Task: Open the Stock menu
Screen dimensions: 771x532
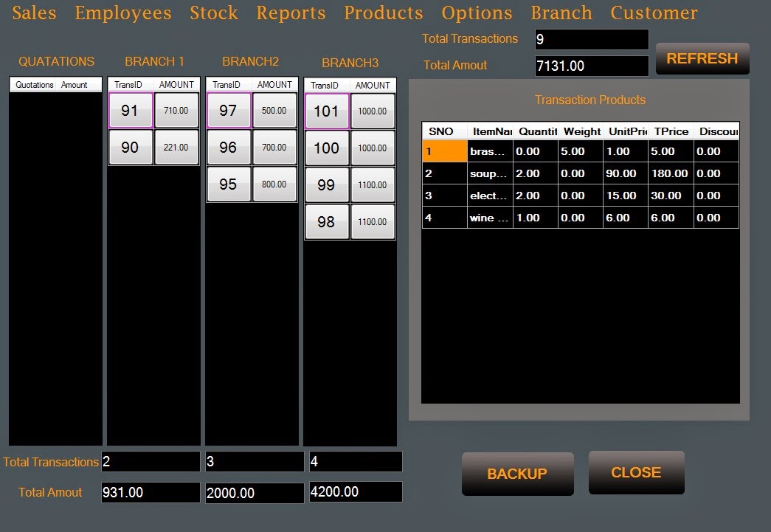Action: (214, 13)
